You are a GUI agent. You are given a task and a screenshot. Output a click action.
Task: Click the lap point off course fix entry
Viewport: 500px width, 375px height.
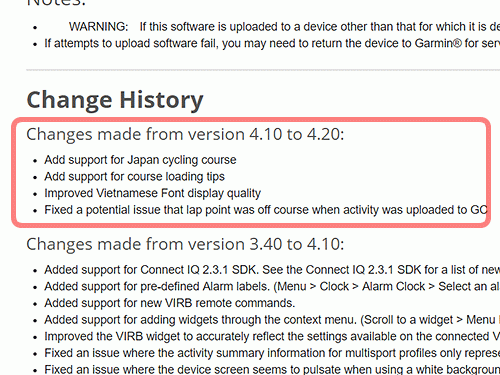click(266, 210)
